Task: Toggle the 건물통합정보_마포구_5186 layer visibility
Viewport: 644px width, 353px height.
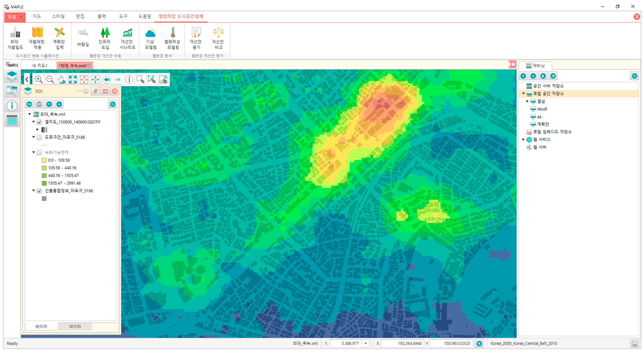Action: (x=39, y=191)
